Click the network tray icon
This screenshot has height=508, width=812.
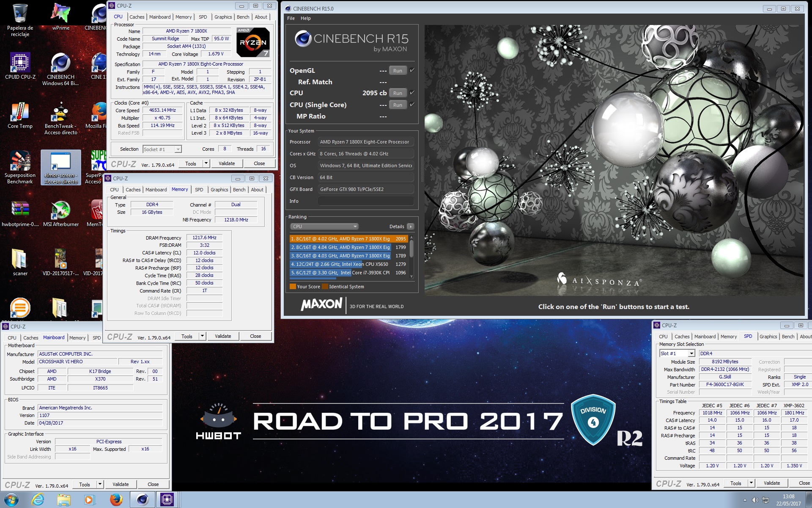tap(765, 500)
